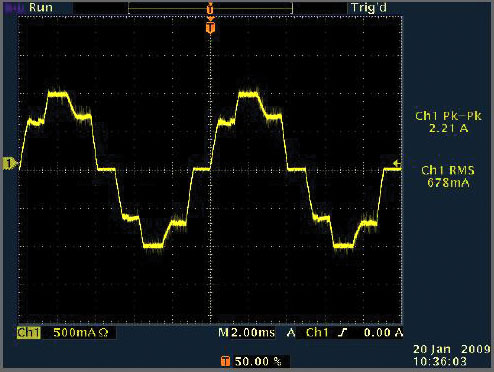The width and height of the screenshot is (494, 372).
Task: Click the acquisition icon left of Run
Action: (13, 7)
